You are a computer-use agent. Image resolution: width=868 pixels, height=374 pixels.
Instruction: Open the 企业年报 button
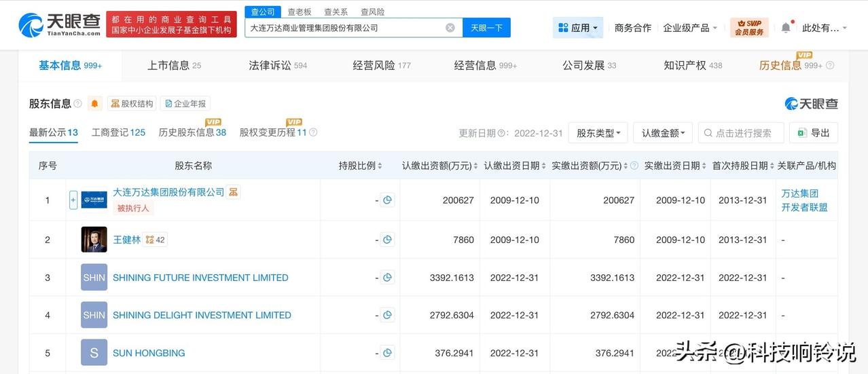[185, 104]
